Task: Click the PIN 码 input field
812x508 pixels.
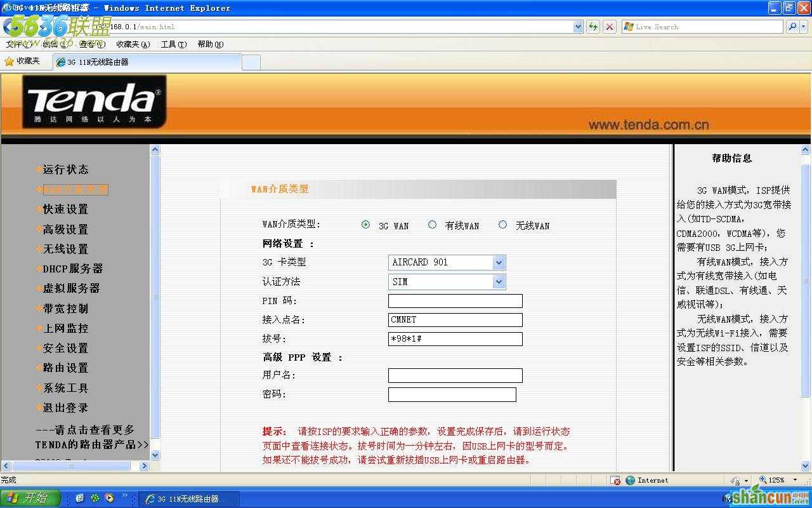Action: pos(455,301)
